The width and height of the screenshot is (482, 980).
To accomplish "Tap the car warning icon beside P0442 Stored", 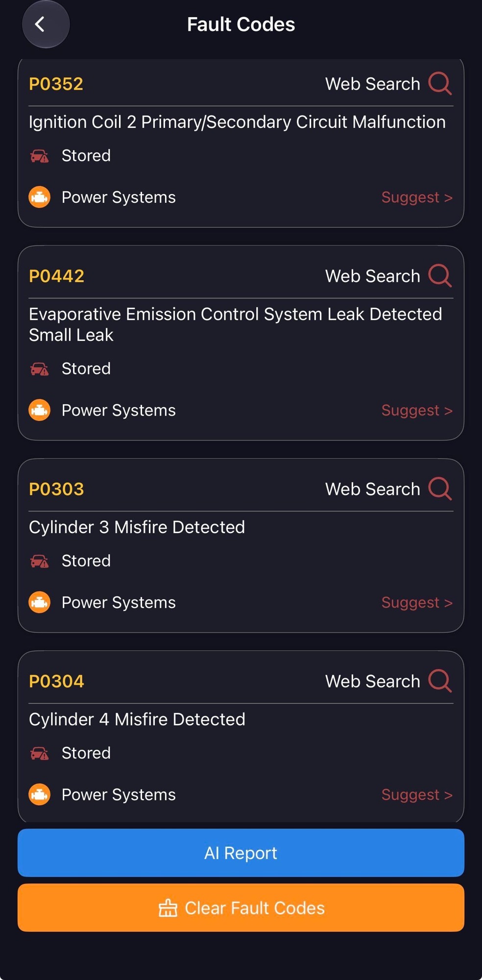I will [x=40, y=368].
